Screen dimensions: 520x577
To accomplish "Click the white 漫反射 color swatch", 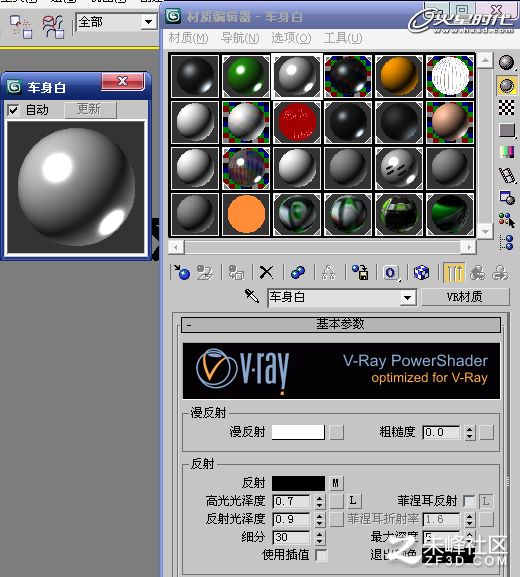I will (x=298, y=432).
